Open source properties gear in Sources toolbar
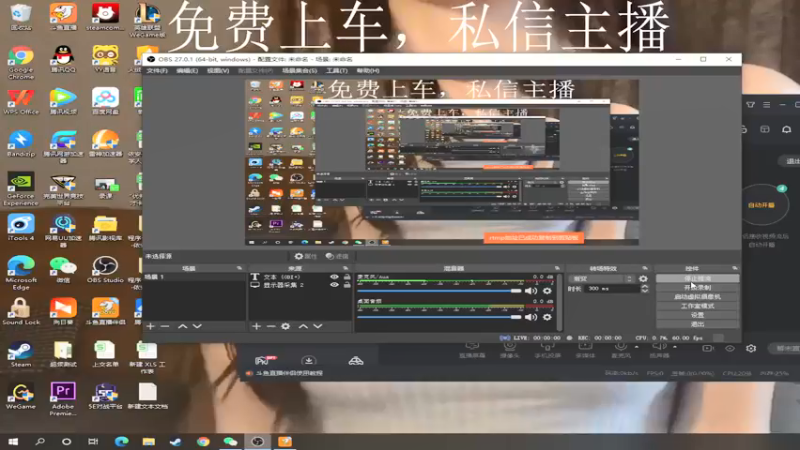The height and width of the screenshot is (450, 800). click(286, 326)
